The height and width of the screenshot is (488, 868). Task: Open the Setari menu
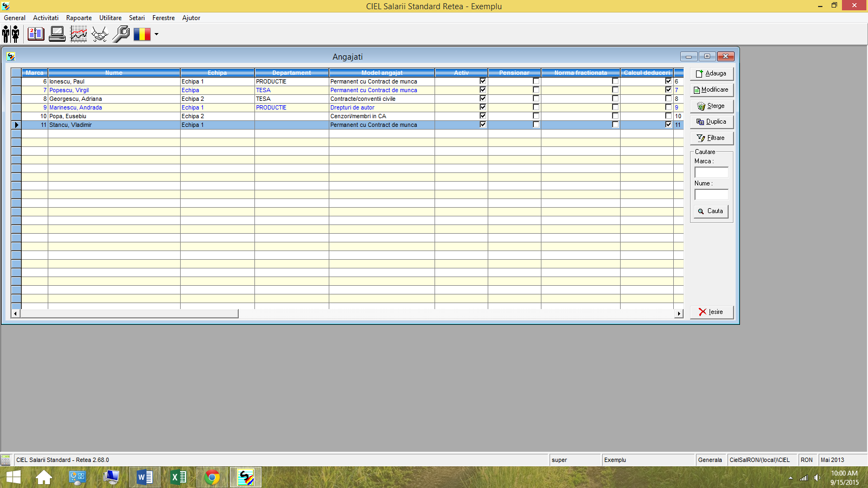pos(137,18)
